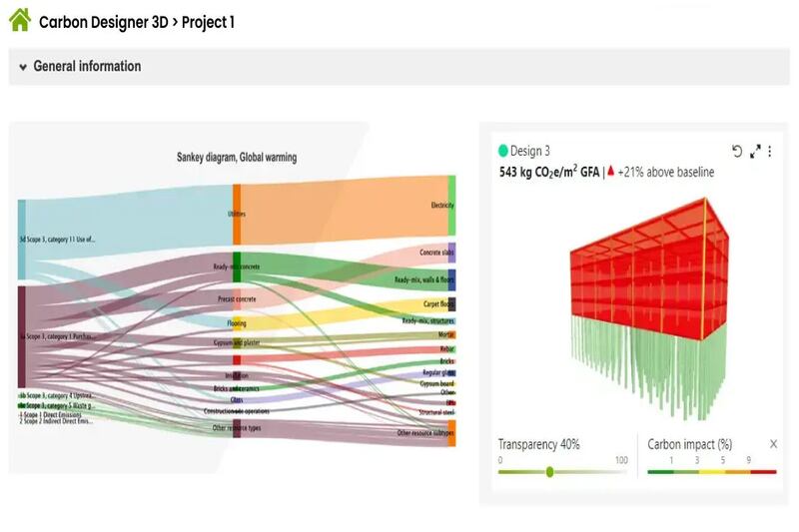Screen dimensions: 799x532
Task: Open the Carbon Designer 3D breadcrumb link
Action: 103,21
